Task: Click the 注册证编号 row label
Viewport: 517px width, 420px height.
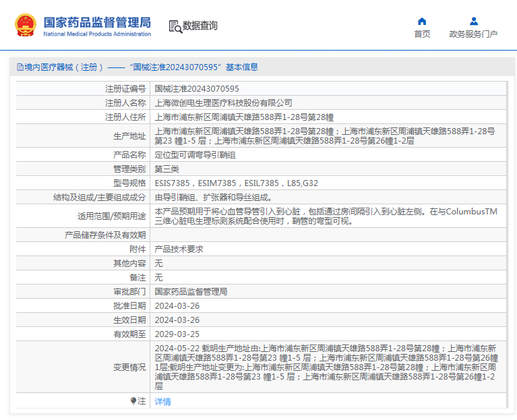Action: 125,89
